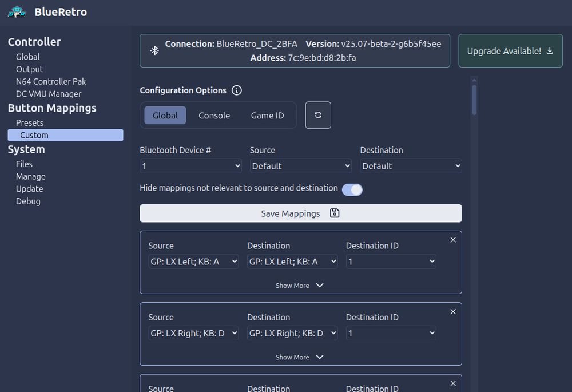
Task: Select Custom under Button Mappings
Action: (66, 135)
